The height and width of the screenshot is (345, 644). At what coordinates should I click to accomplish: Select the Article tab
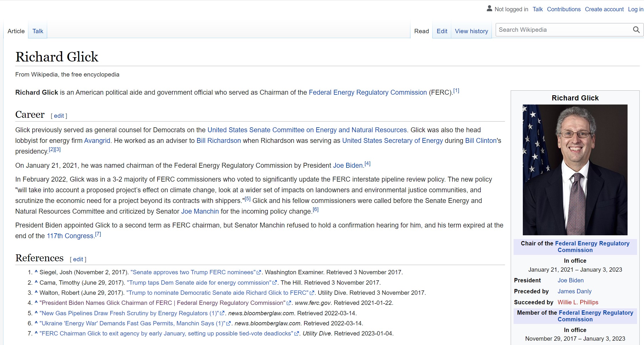[x=16, y=31]
